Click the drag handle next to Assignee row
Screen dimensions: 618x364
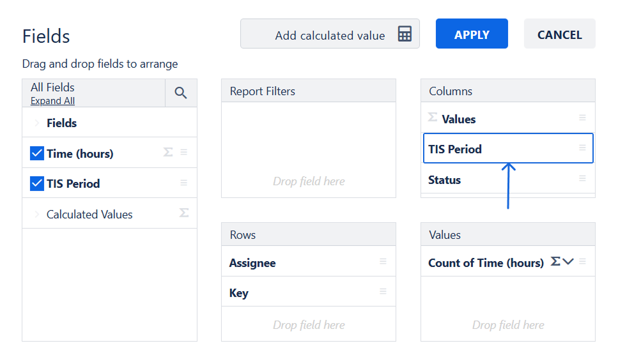[383, 261]
